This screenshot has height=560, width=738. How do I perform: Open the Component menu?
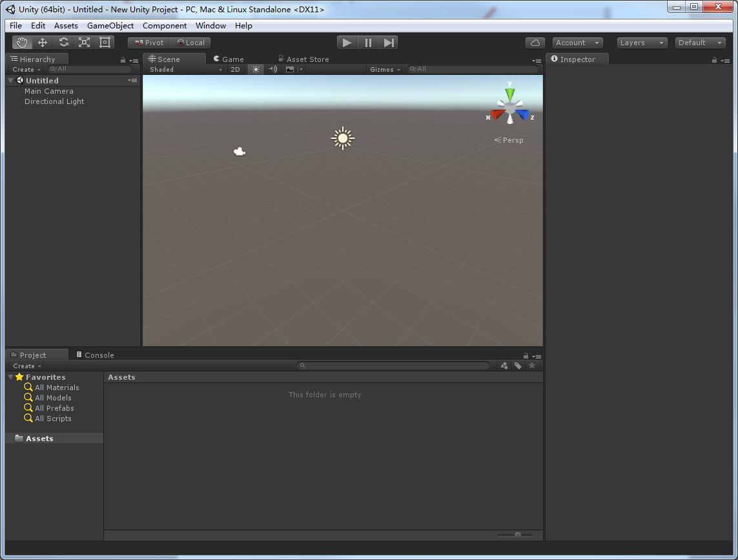[164, 26]
